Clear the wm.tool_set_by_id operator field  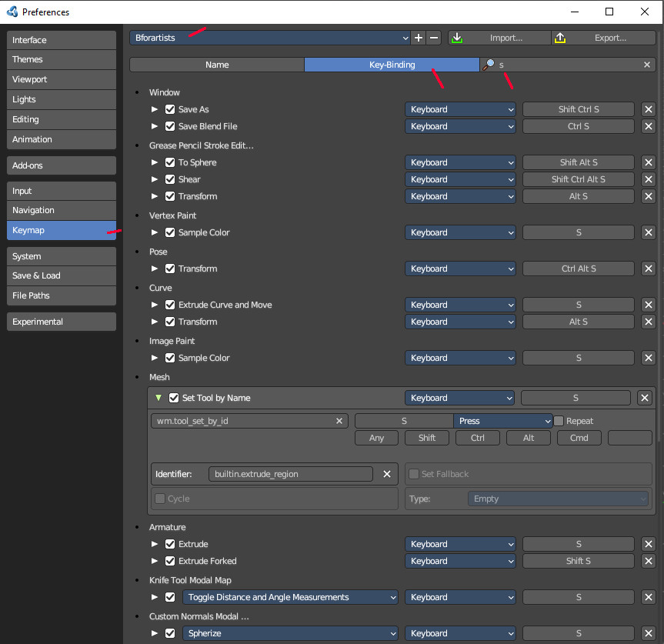coord(339,421)
